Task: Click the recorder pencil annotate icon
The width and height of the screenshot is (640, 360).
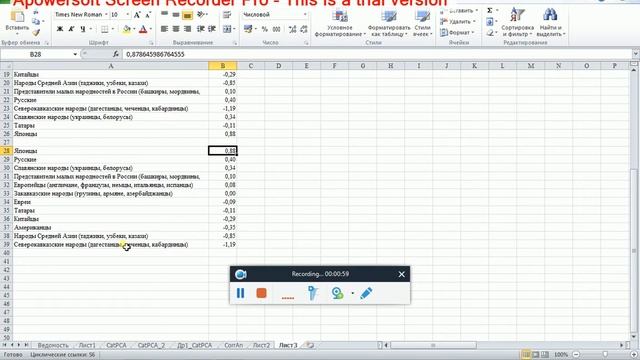Action: [x=366, y=293]
